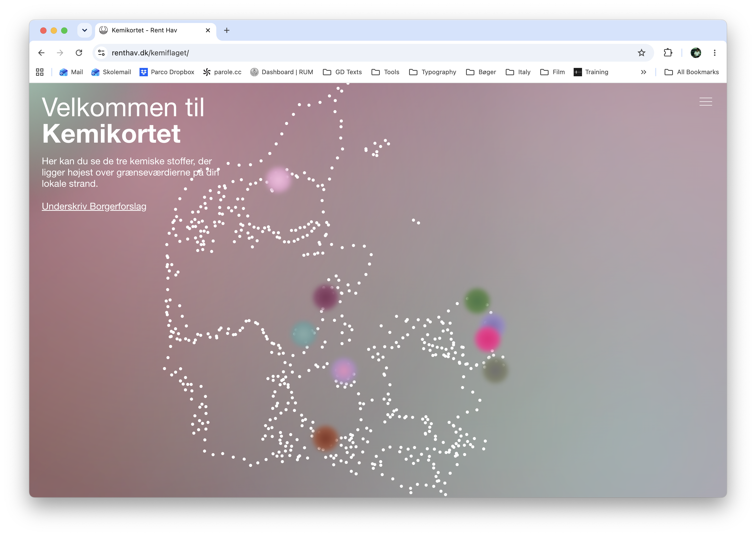Expand the Film bookmark folder
756x536 pixels.
(553, 72)
